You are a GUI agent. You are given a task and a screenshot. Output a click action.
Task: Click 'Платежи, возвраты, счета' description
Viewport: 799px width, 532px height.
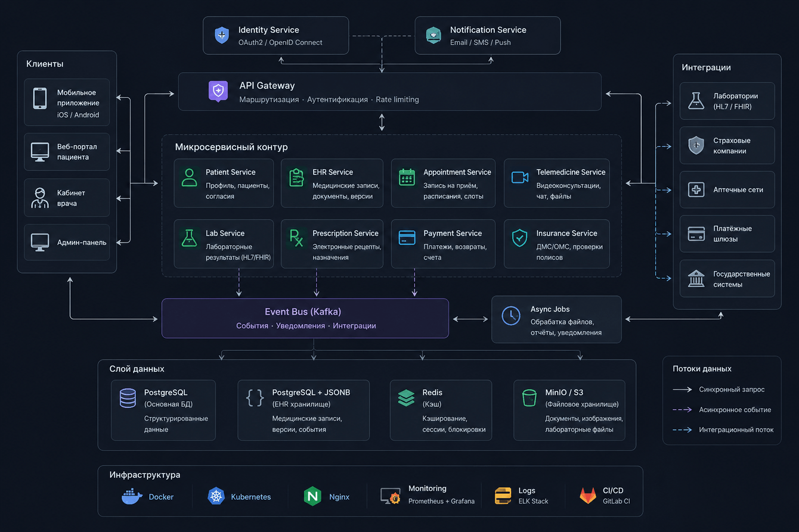pos(455,252)
